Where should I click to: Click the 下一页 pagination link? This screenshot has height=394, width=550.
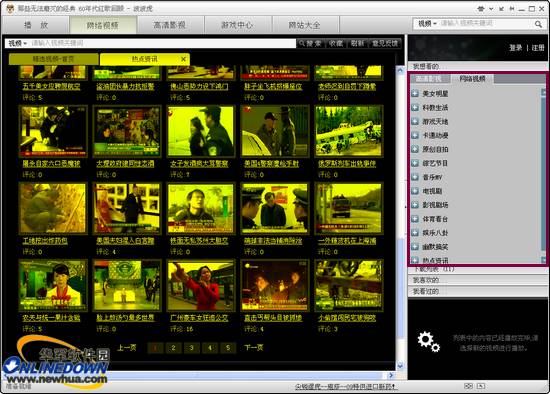pyautogui.click(x=253, y=348)
